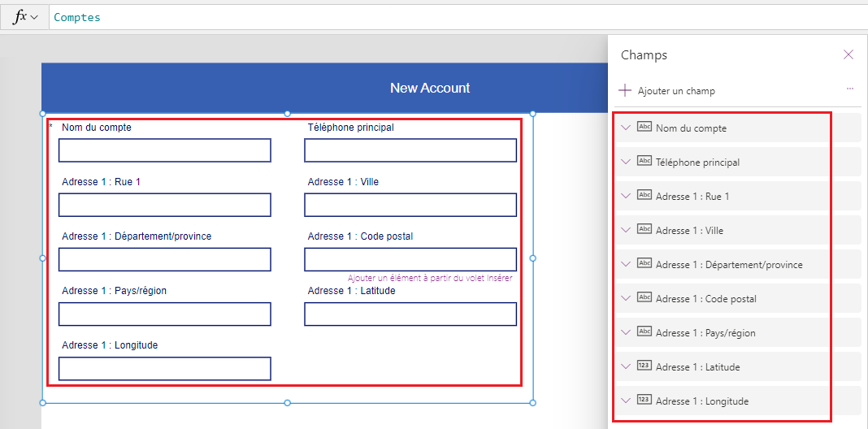Close the Champs panel
868x429 pixels.
click(x=848, y=54)
